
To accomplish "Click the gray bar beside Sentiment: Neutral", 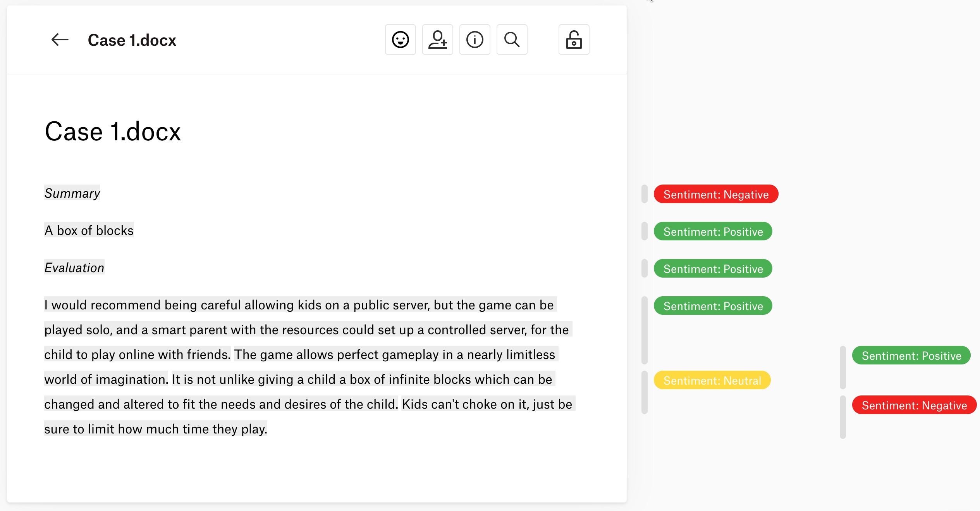I will coord(644,392).
